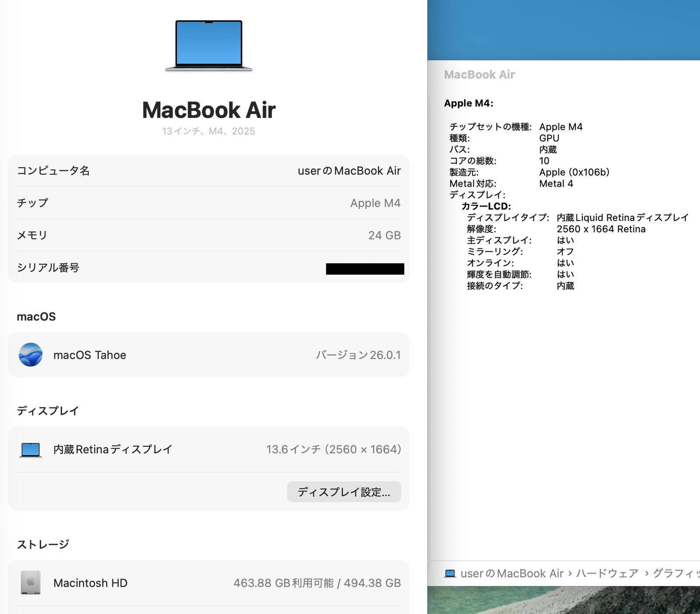The height and width of the screenshot is (614, 700).
Task: Click the 13インチ、M4、2025 subtitle
Action: (209, 131)
